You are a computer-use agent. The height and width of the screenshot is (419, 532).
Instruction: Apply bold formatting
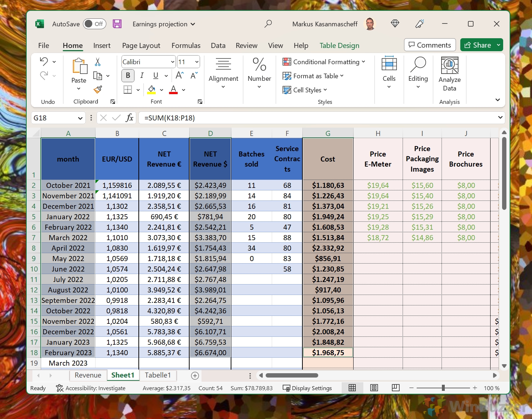pyautogui.click(x=128, y=75)
